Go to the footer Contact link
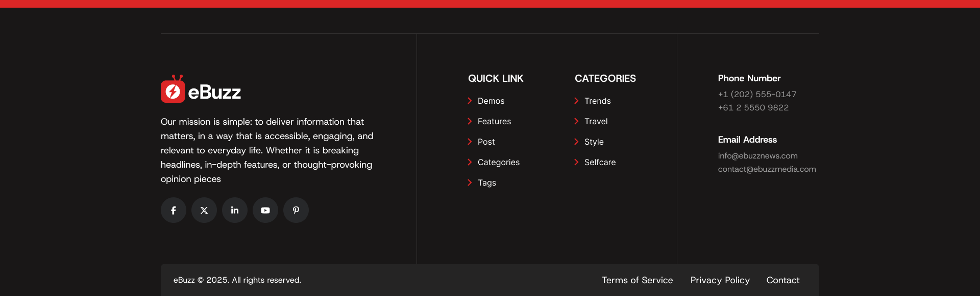This screenshot has height=296, width=980. click(x=782, y=280)
